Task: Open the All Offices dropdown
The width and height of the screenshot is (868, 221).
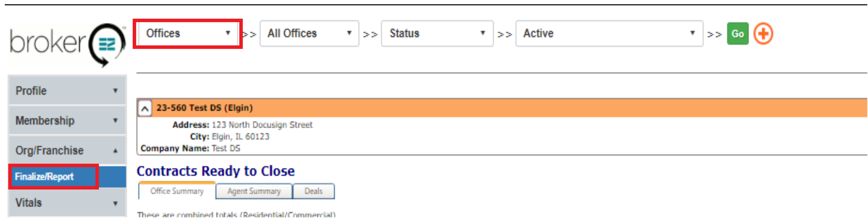Action: pos(309,33)
